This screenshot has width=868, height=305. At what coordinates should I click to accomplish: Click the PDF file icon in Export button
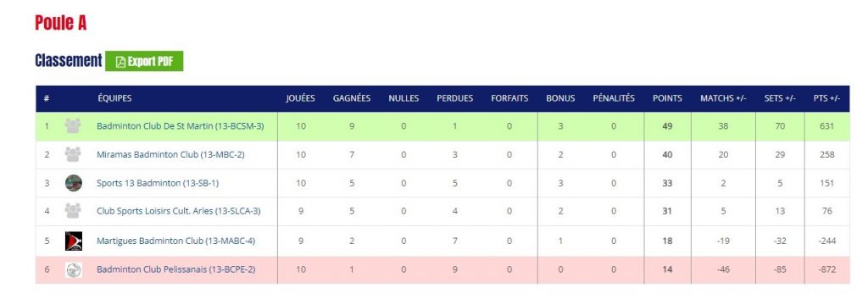coord(120,62)
